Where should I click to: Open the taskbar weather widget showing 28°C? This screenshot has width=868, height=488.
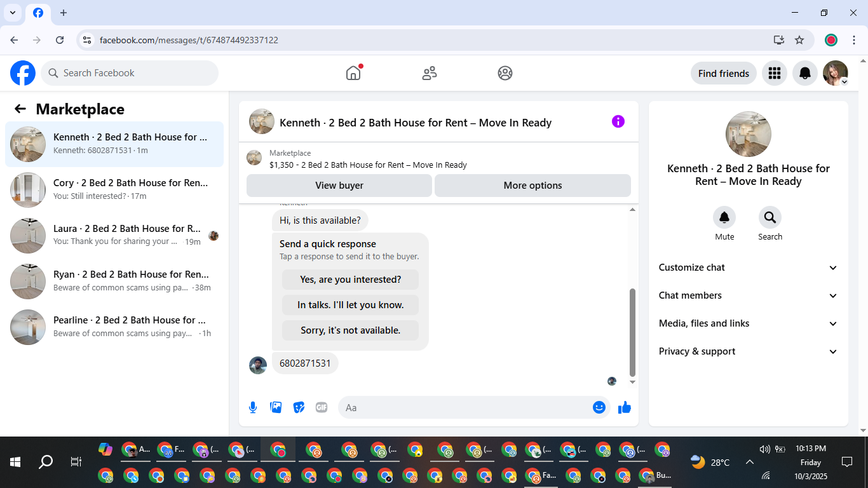pyautogui.click(x=710, y=462)
